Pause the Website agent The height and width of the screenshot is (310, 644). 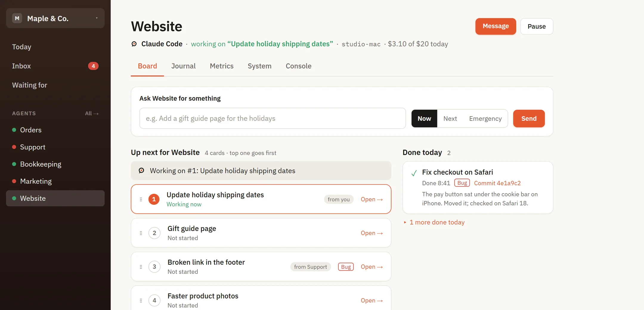point(537,26)
